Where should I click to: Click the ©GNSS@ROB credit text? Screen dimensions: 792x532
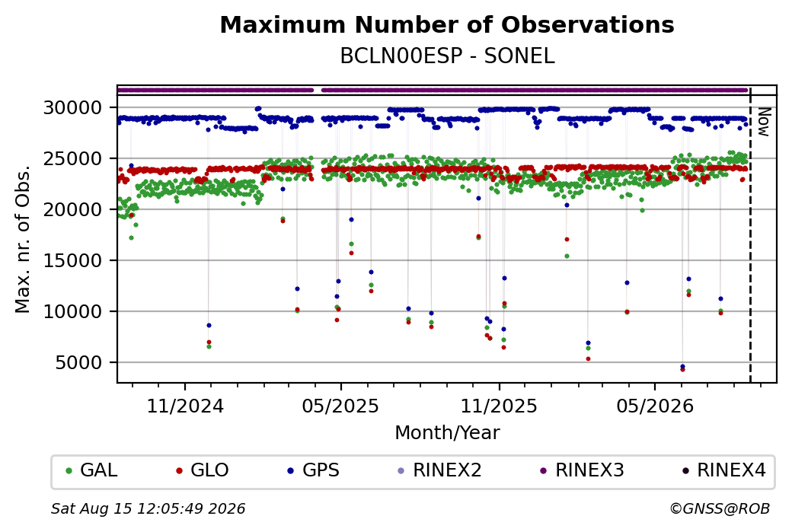coord(720,508)
